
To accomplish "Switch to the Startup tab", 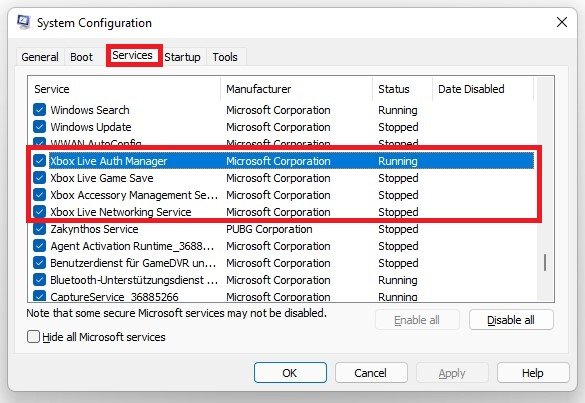I will [182, 57].
